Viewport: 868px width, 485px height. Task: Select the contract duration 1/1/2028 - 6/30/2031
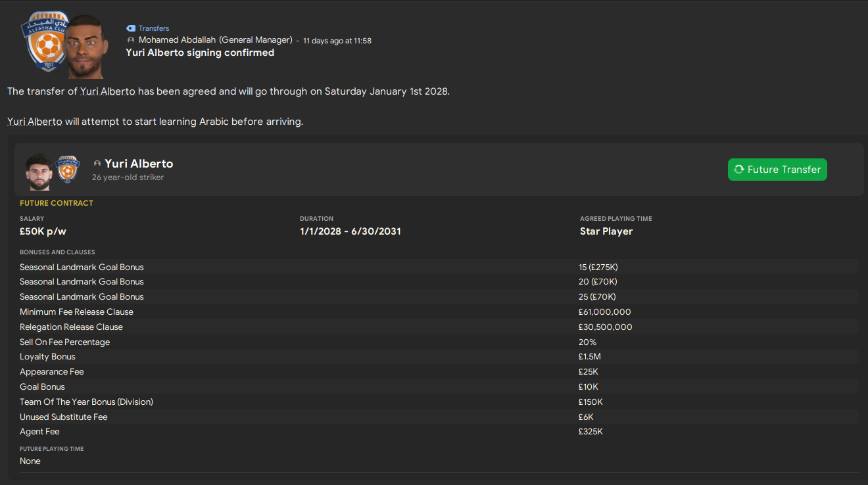pyautogui.click(x=350, y=231)
